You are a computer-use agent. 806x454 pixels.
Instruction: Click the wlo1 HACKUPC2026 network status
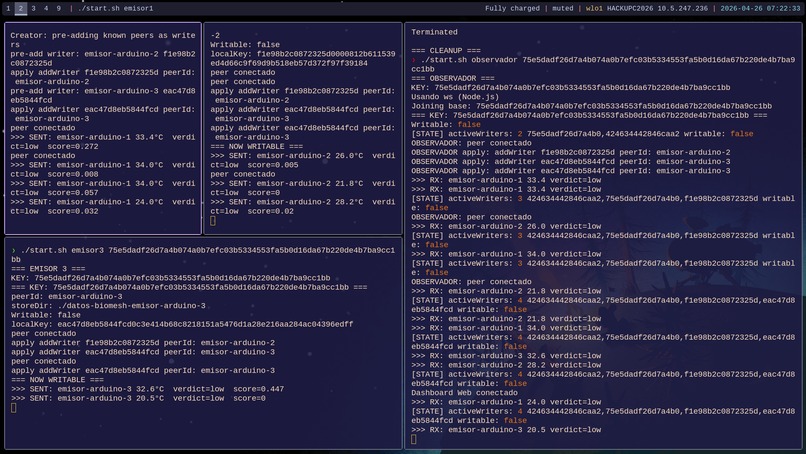click(x=647, y=8)
